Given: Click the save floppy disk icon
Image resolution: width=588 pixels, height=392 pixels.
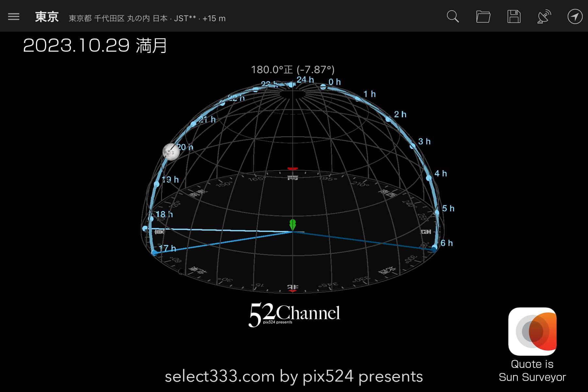Looking at the screenshot, I should click(514, 16).
